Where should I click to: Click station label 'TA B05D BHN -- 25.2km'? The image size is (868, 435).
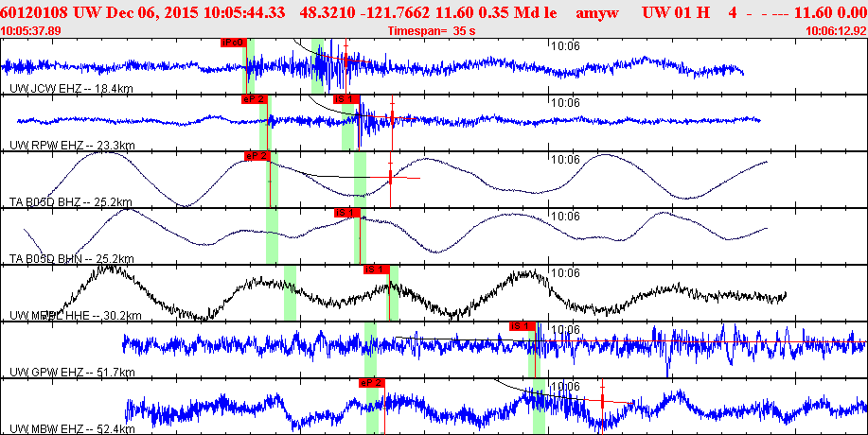coord(72,258)
